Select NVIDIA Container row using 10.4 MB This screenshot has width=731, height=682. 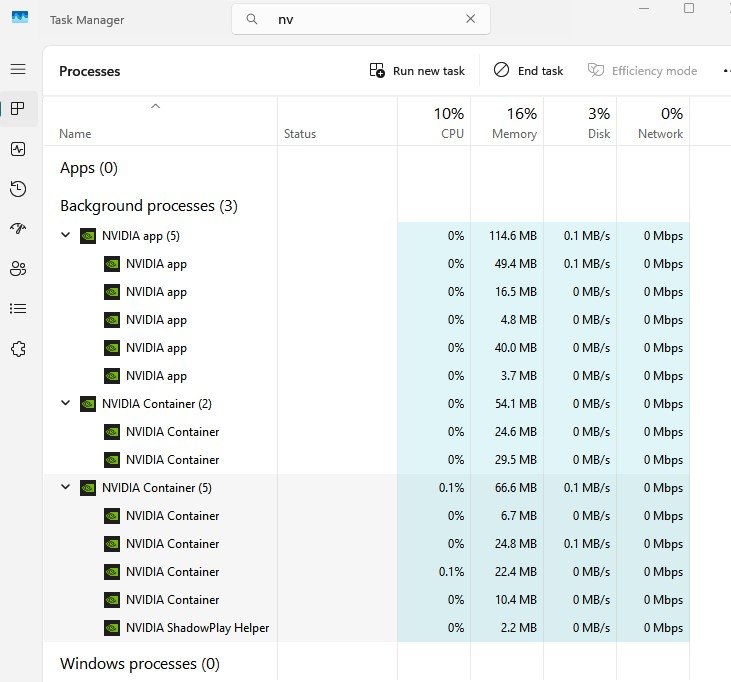[x=366, y=599]
